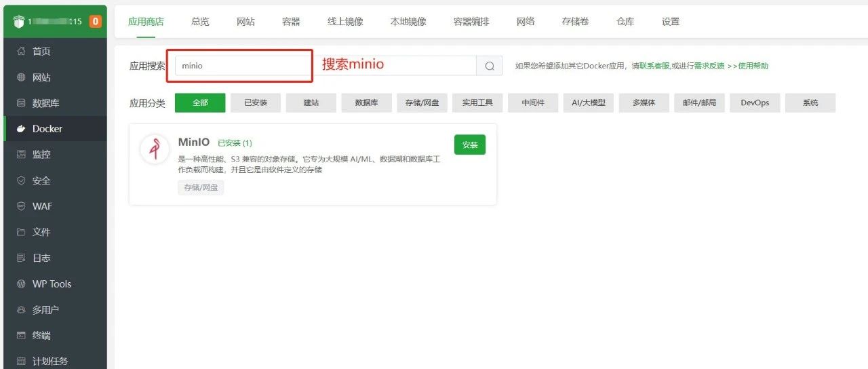Click the magnifier search button icon
The image size is (868, 369).
(x=490, y=66)
